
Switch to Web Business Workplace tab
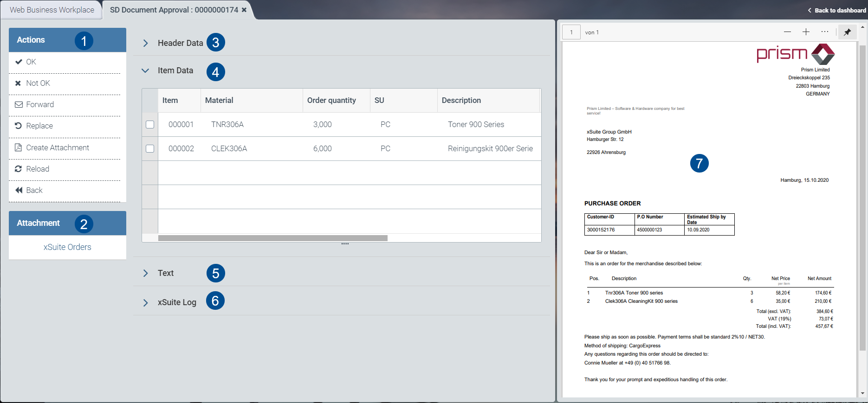(52, 10)
